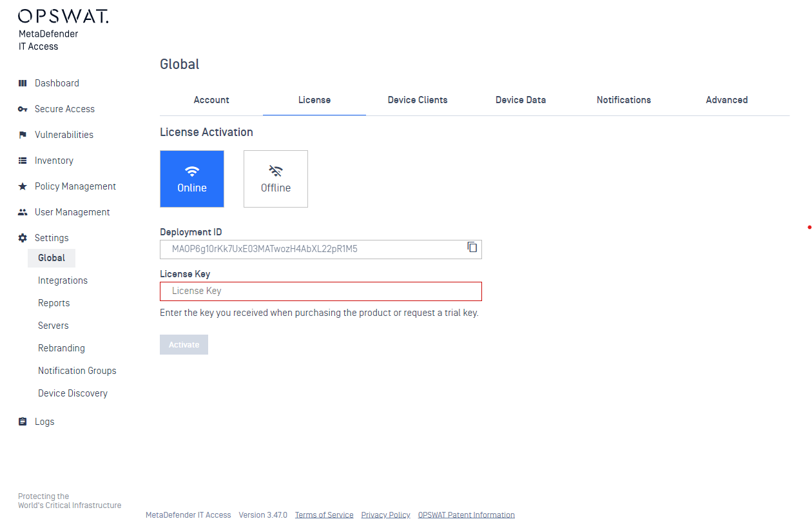
Task: Click the Vulnerabilities flag icon
Action: click(x=23, y=135)
